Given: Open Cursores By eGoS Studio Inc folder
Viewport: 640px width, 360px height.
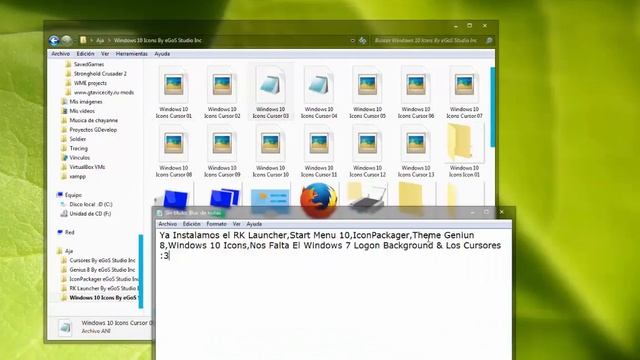Looking at the screenshot, I should point(98,260).
